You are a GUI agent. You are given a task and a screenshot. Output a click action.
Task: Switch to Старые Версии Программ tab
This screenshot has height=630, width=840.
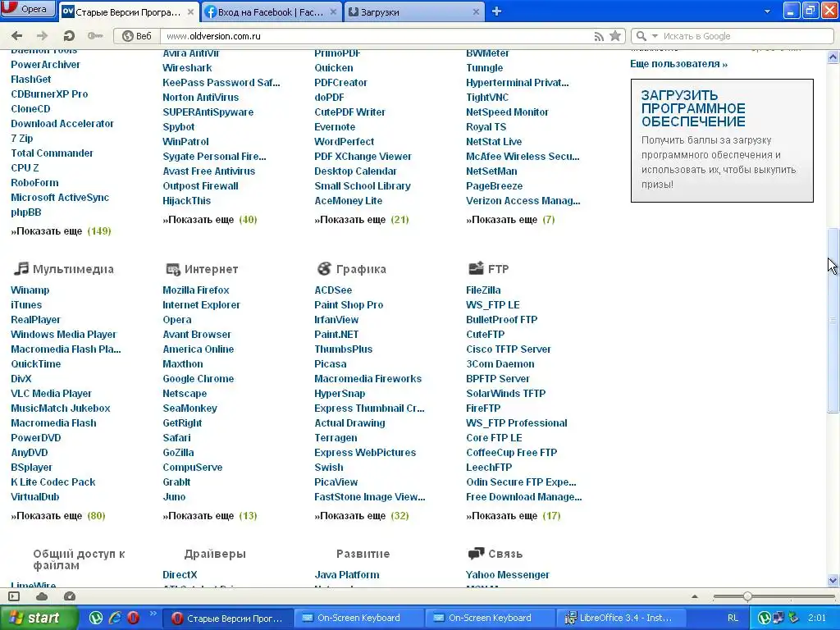click(129, 11)
